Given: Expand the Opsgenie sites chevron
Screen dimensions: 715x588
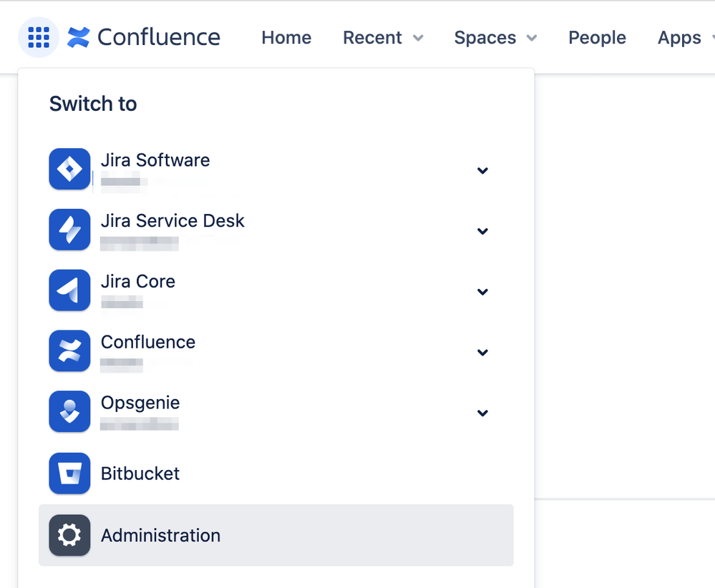Looking at the screenshot, I should [482, 413].
